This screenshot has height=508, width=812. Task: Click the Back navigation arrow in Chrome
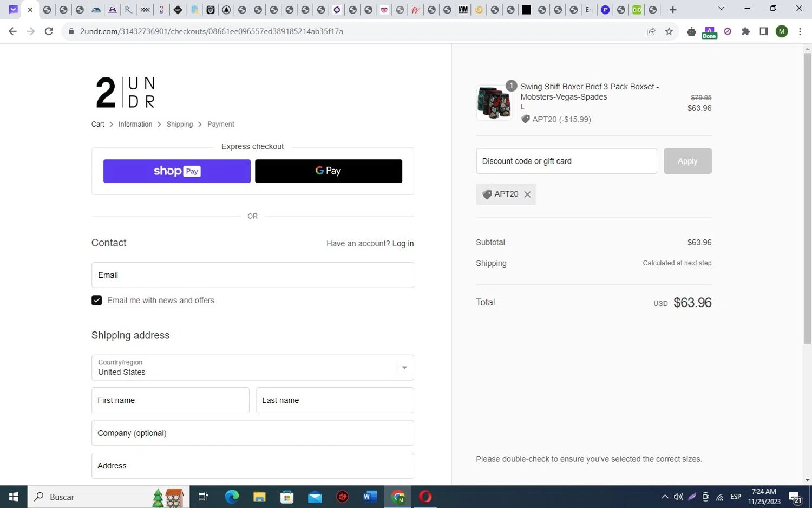pyautogui.click(x=13, y=31)
